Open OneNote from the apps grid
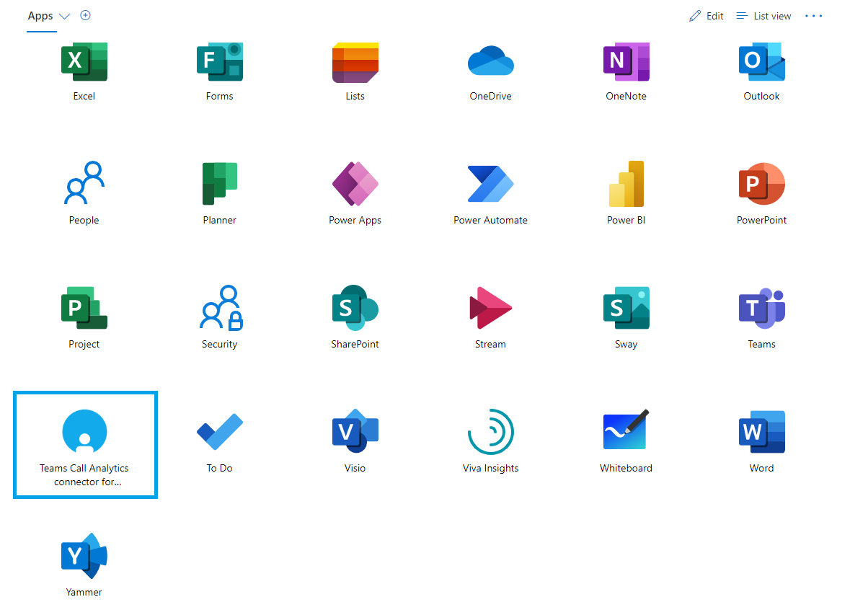This screenshot has height=615, width=868. coord(626,63)
